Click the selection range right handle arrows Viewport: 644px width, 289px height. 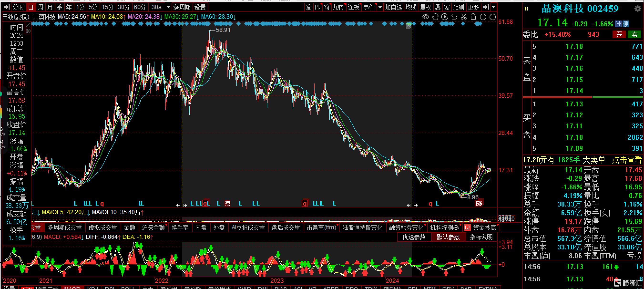(x=412, y=206)
